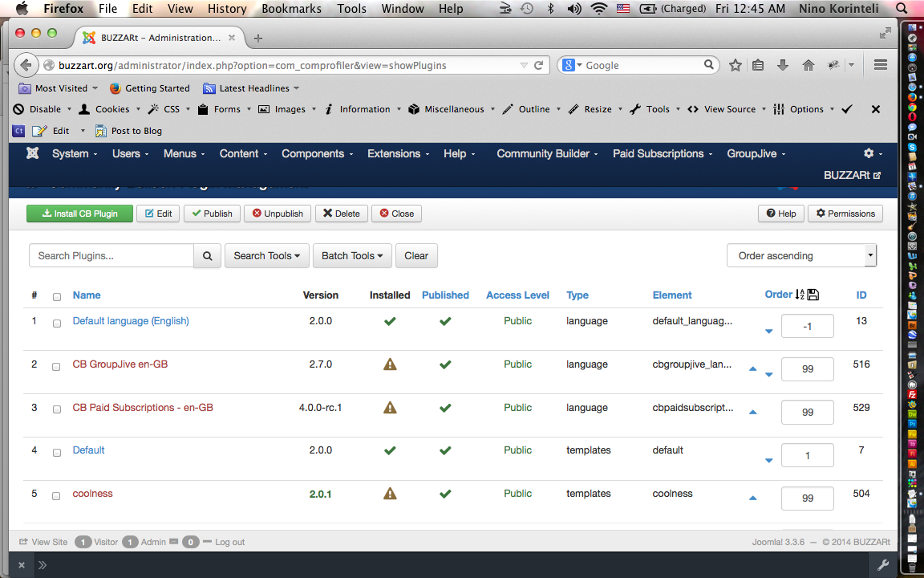924x578 pixels.
Task: Click the Spotlight search icon in menu bar
Action: [x=902, y=8]
